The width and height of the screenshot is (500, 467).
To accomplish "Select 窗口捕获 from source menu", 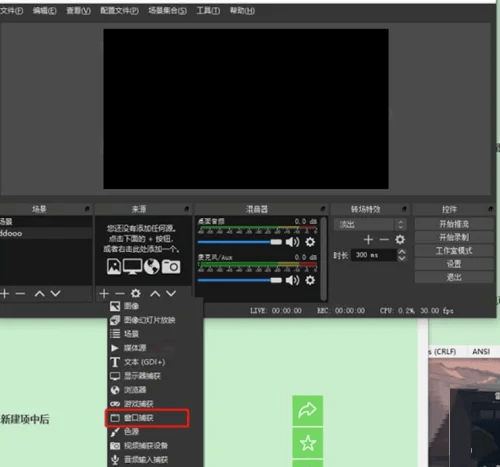I will coord(147,418).
